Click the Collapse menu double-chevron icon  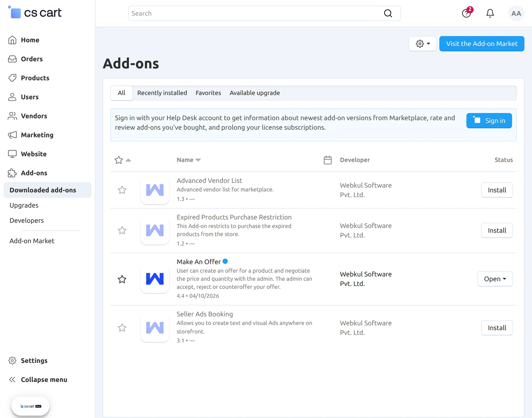click(x=12, y=380)
